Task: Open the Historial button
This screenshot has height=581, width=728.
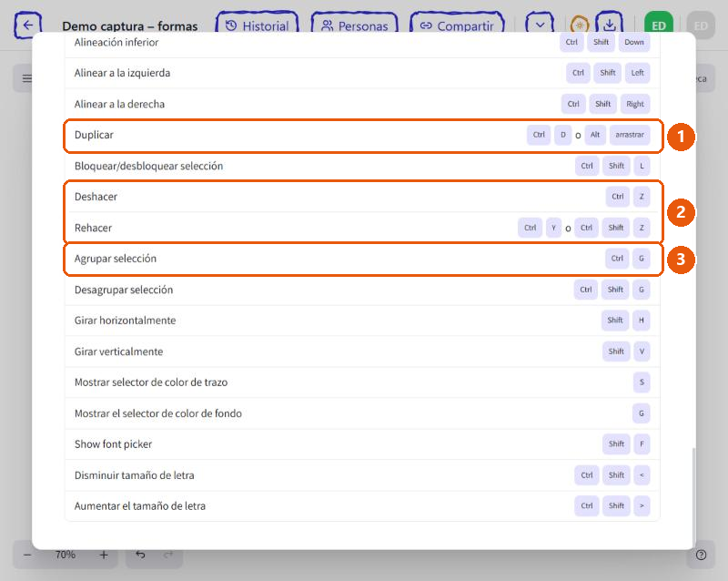Action: [x=257, y=25]
